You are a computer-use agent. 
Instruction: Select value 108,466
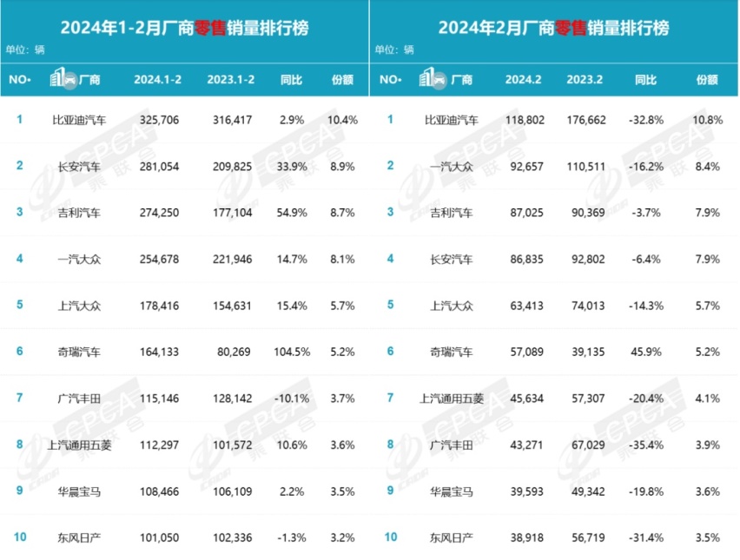pyautogui.click(x=159, y=491)
